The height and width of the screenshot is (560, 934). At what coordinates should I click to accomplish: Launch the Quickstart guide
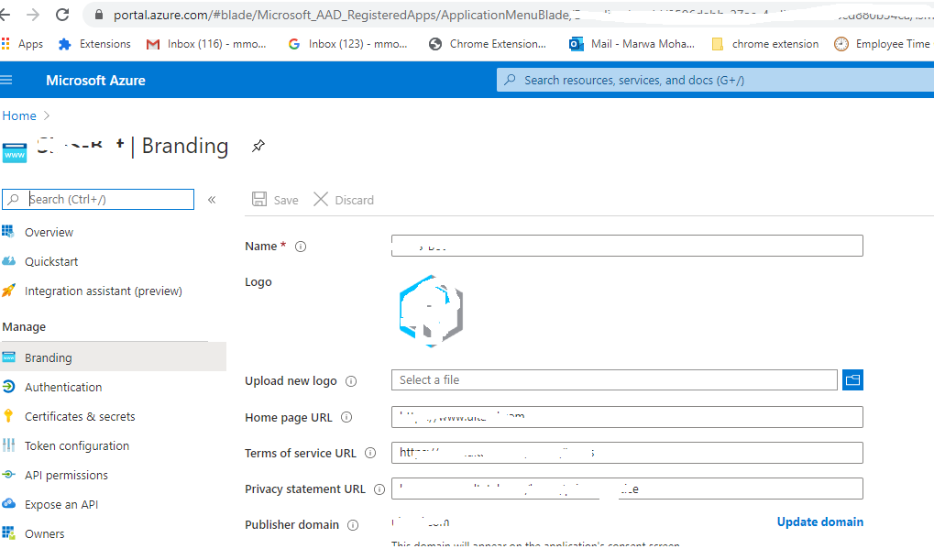[x=49, y=261]
